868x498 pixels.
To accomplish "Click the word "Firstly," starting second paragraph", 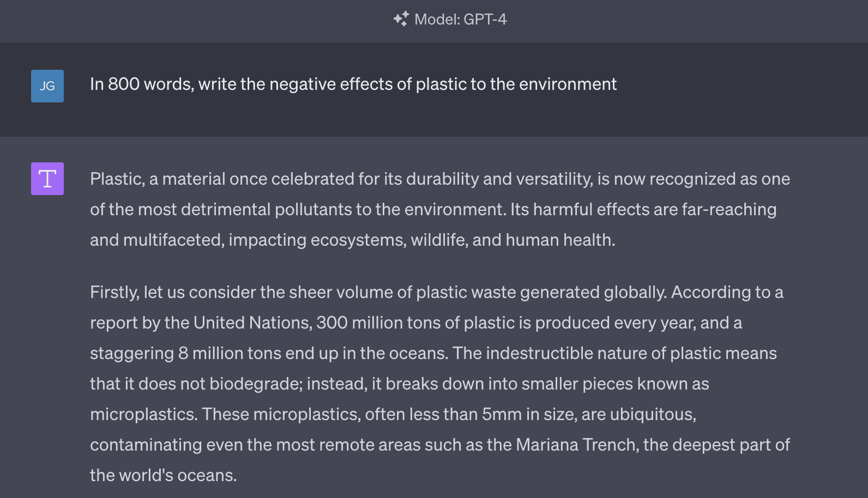I will tap(114, 293).
